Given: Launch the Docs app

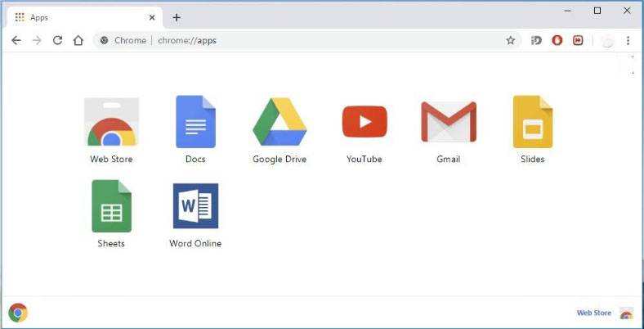Looking at the screenshot, I should pyautogui.click(x=195, y=122).
